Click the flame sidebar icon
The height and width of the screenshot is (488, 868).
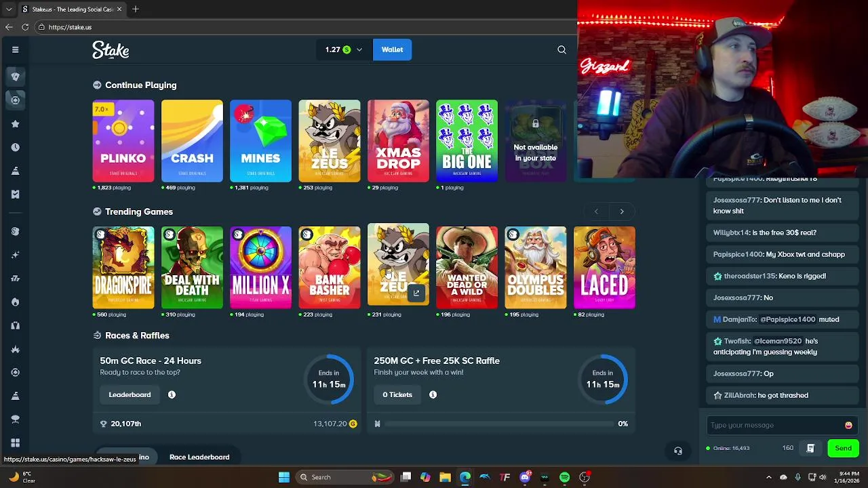(x=15, y=302)
